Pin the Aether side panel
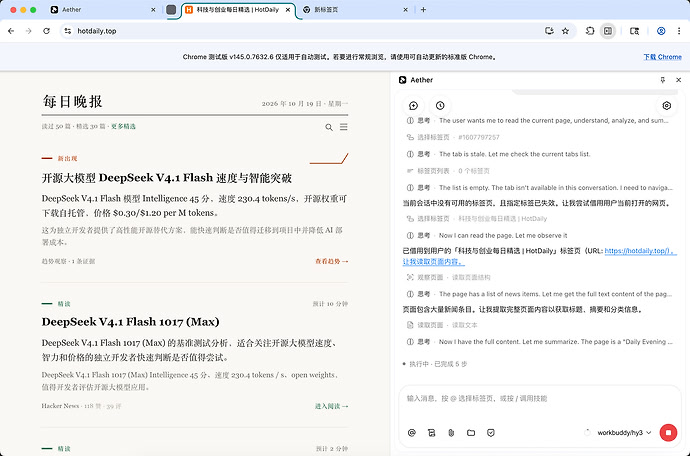 click(x=663, y=80)
